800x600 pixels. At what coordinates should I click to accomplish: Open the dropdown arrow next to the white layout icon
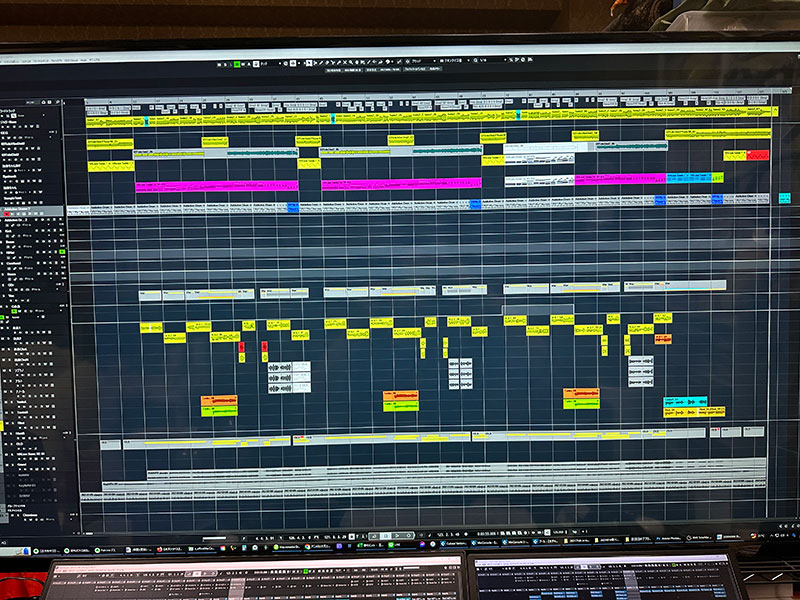(x=299, y=63)
